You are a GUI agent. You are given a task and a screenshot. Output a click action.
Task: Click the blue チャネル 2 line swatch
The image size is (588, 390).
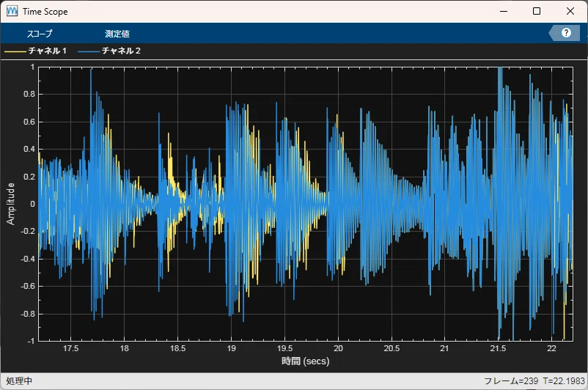(89, 51)
